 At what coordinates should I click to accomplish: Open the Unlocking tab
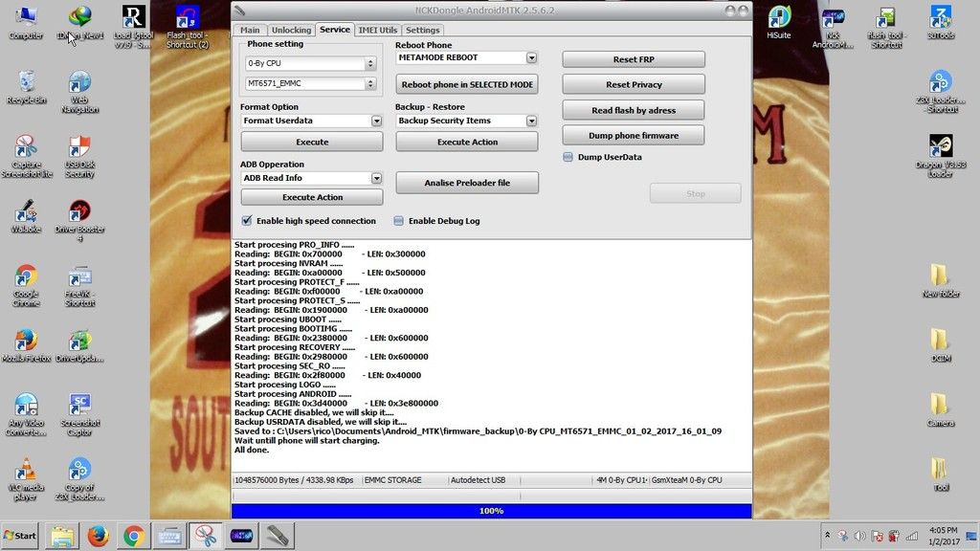(291, 30)
